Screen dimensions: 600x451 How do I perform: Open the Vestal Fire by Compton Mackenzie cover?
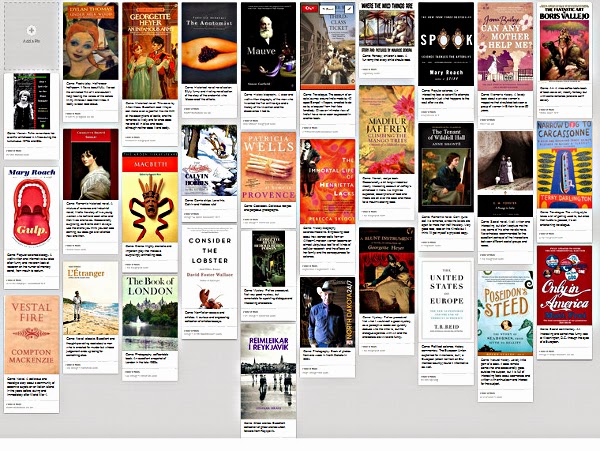(32, 335)
